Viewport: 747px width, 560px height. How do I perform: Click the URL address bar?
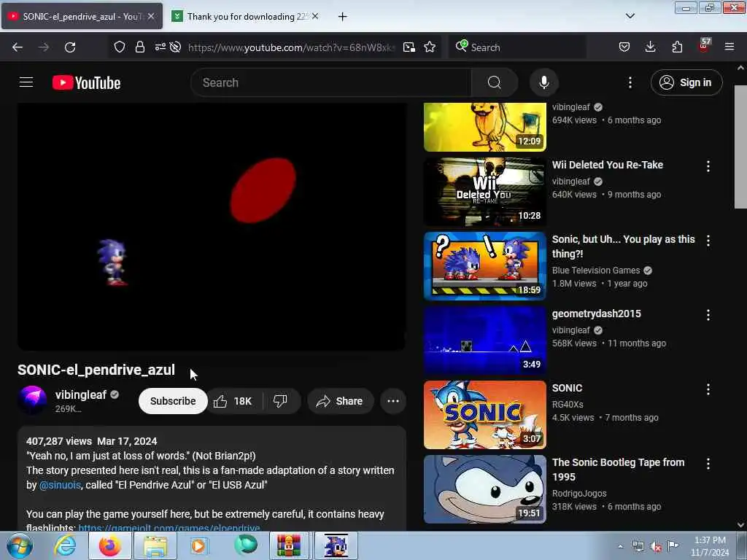tap(291, 47)
